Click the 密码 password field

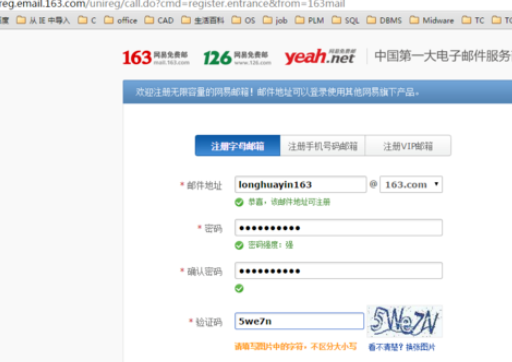pyautogui.click(x=339, y=228)
